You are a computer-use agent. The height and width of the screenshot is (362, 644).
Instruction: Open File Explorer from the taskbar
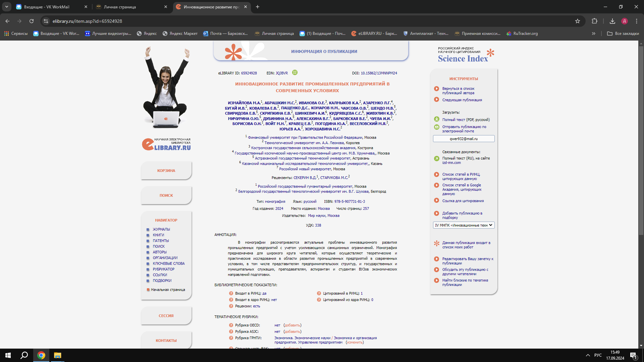pyautogui.click(x=57, y=355)
